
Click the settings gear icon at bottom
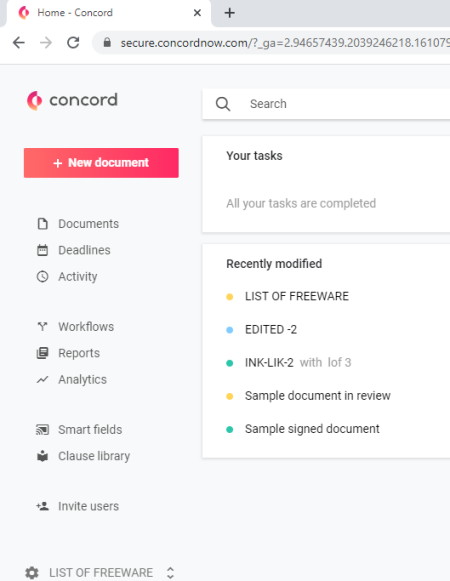pos(32,572)
